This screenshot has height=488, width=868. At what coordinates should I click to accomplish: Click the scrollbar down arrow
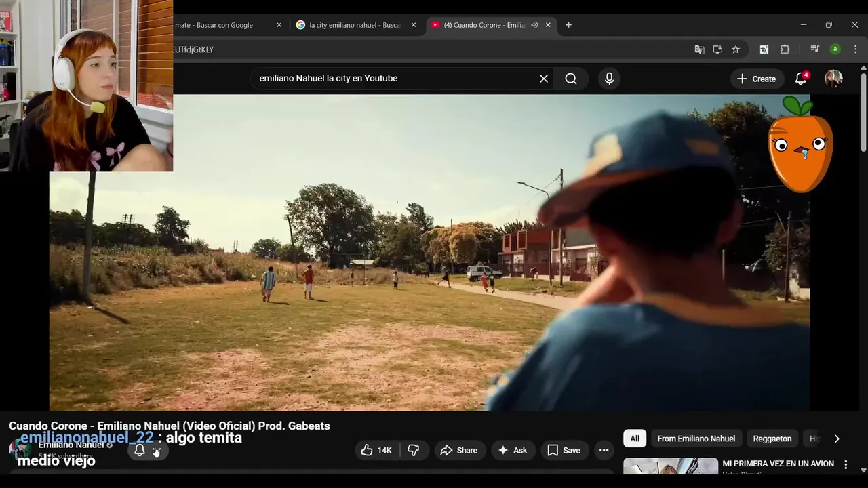pyautogui.click(x=863, y=469)
